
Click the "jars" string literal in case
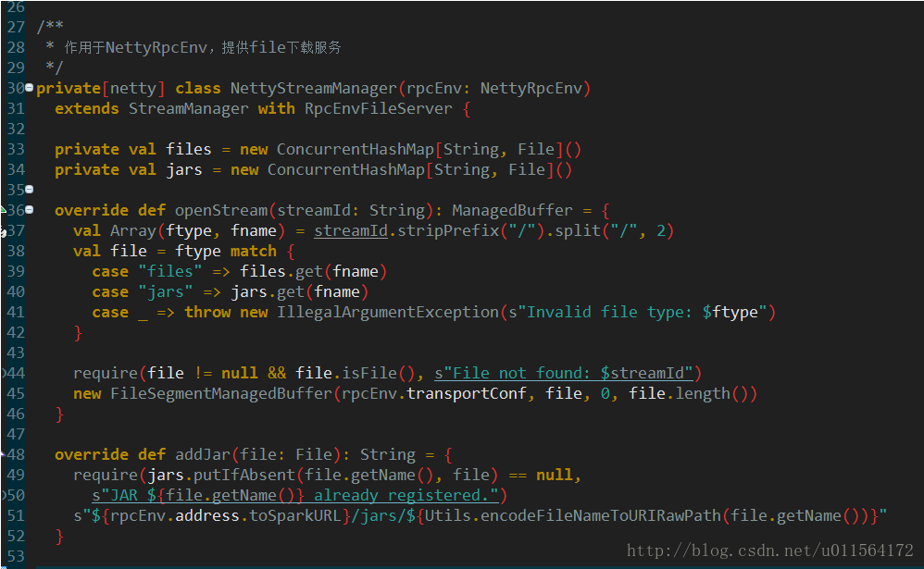(166, 292)
